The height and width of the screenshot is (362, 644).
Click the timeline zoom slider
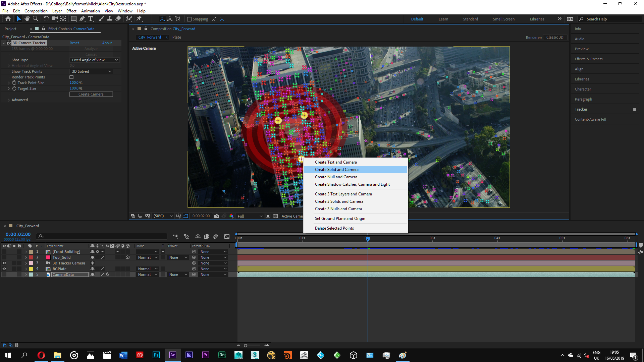(246, 345)
